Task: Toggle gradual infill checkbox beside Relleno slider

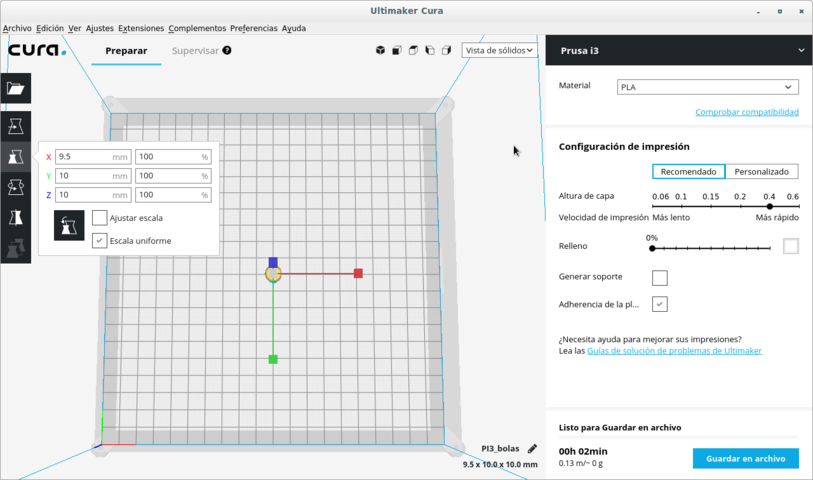Action: pos(791,246)
